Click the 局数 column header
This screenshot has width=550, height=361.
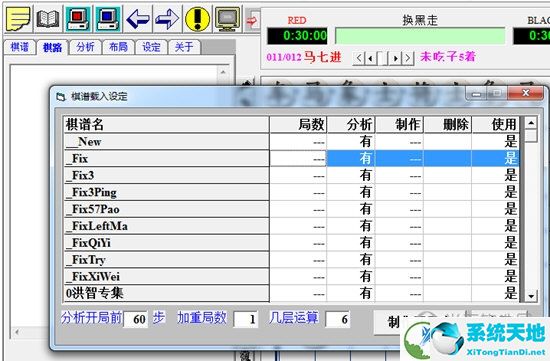click(298, 125)
